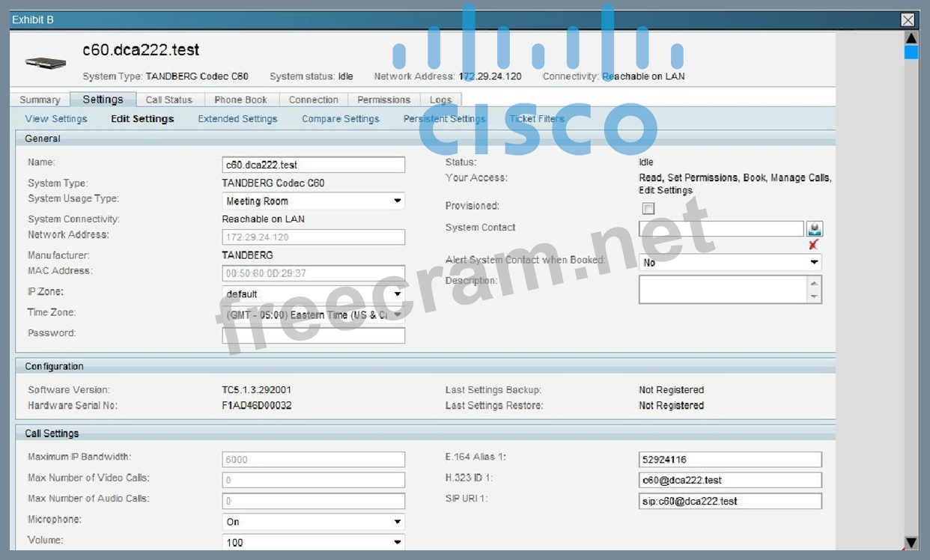Toggle the Provisioned checkbox
The height and width of the screenshot is (560, 930).
click(x=648, y=209)
